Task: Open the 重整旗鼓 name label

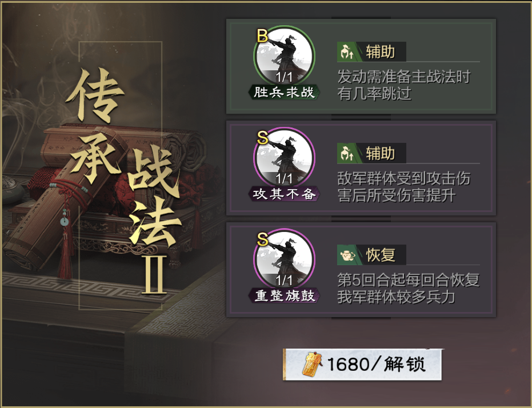Action: pyautogui.click(x=284, y=295)
